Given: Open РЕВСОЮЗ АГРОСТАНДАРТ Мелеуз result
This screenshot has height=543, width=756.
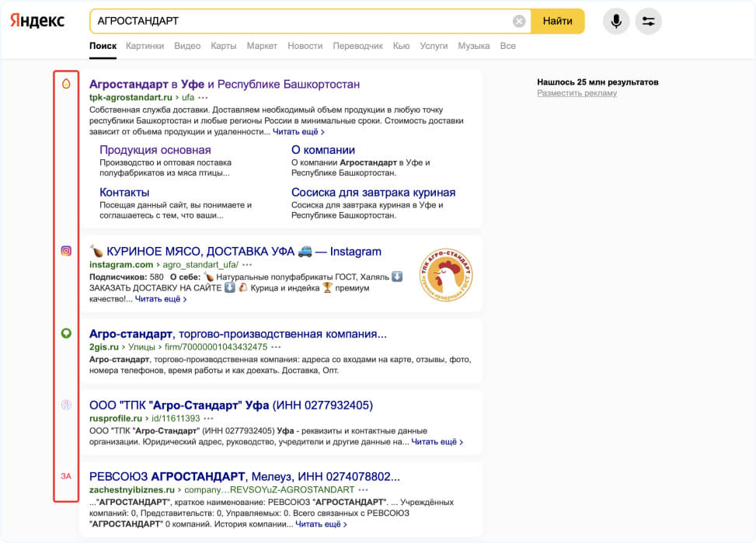Looking at the screenshot, I should (245, 476).
